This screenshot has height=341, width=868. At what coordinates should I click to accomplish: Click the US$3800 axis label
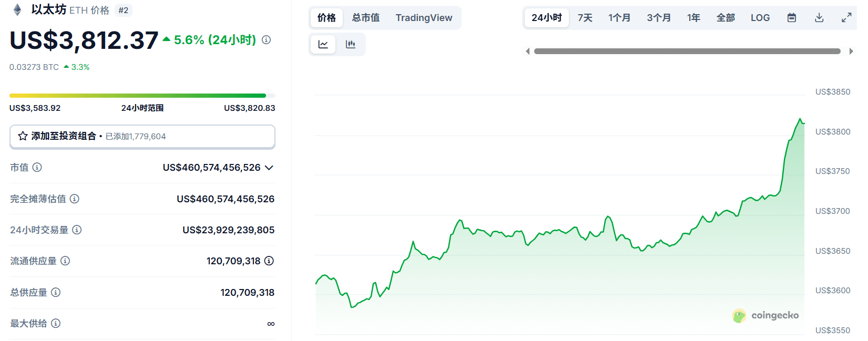(x=833, y=131)
